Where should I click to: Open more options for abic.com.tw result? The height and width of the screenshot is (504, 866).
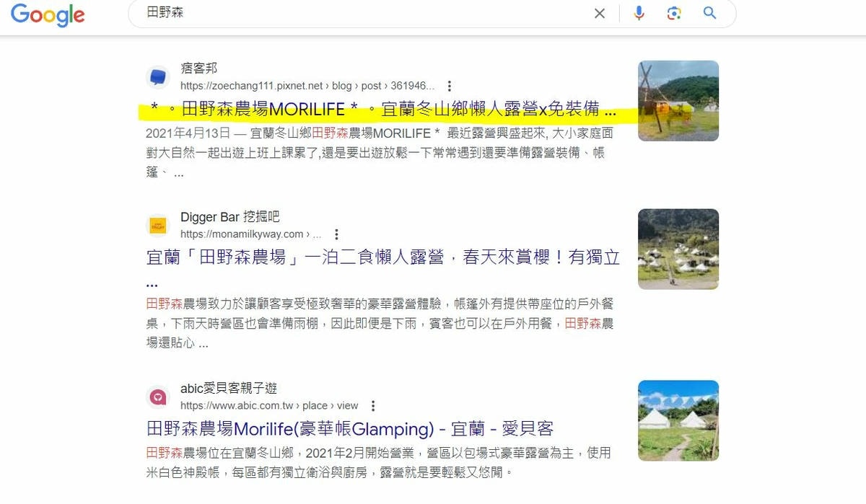pyautogui.click(x=373, y=406)
